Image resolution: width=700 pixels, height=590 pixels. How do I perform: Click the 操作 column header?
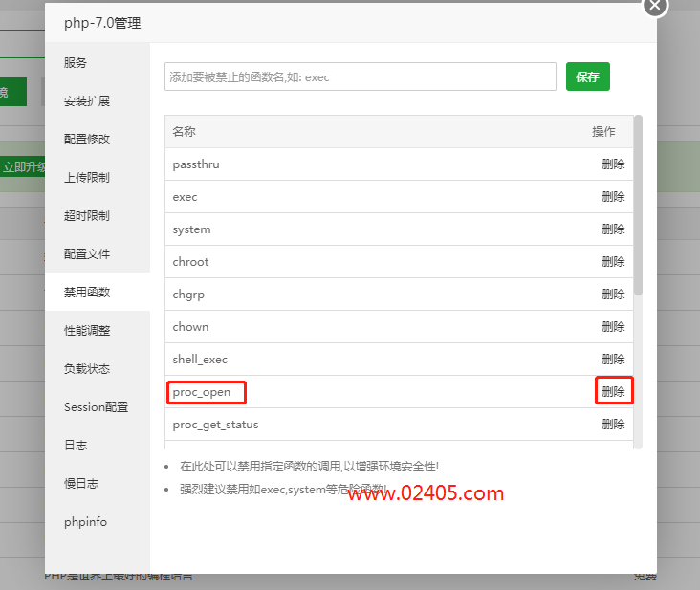click(x=603, y=132)
